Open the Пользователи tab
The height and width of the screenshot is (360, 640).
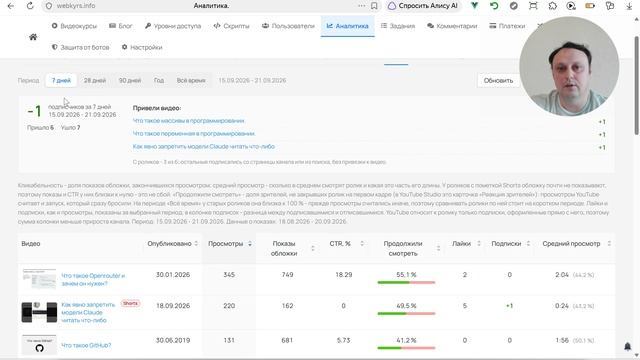coord(288,26)
